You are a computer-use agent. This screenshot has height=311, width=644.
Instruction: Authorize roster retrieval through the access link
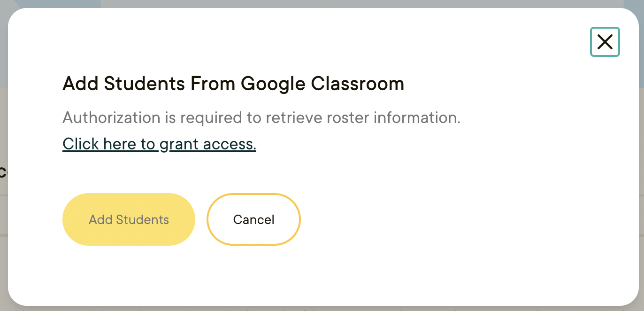click(x=159, y=144)
